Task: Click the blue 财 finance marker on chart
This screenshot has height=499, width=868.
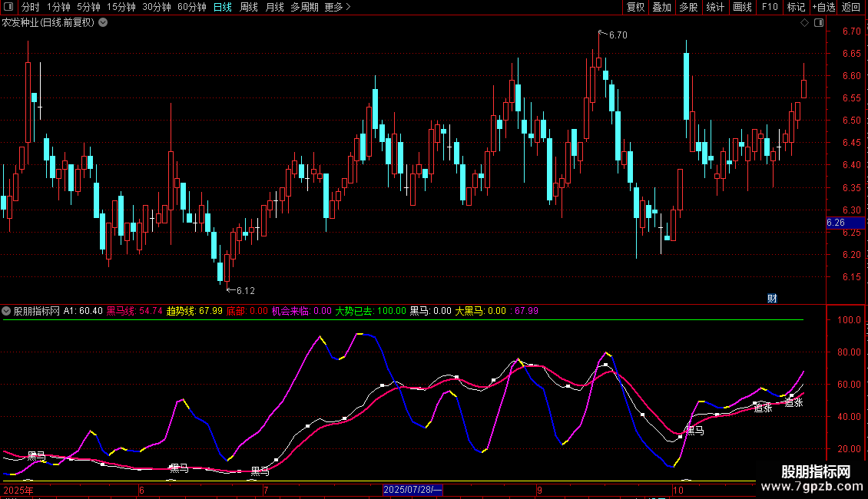Action: pyautogui.click(x=773, y=298)
